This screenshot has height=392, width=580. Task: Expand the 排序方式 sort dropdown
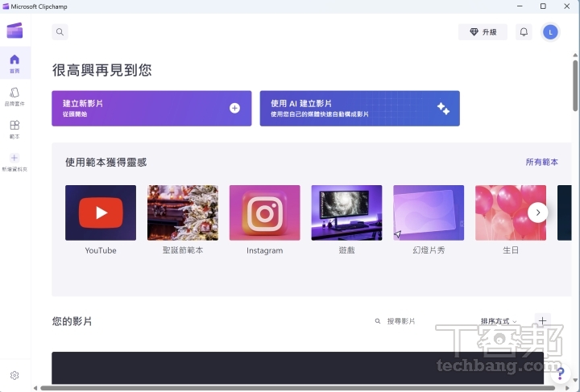(499, 321)
